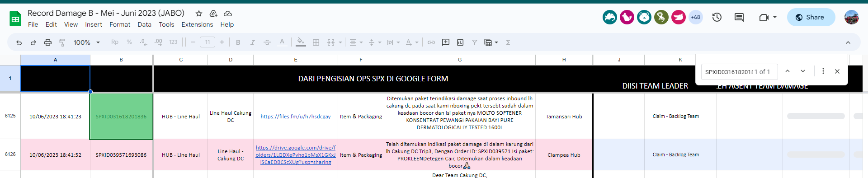Image resolution: width=868 pixels, height=178 pixels.
Task: Toggle strikethrough formatting
Action: [267, 42]
